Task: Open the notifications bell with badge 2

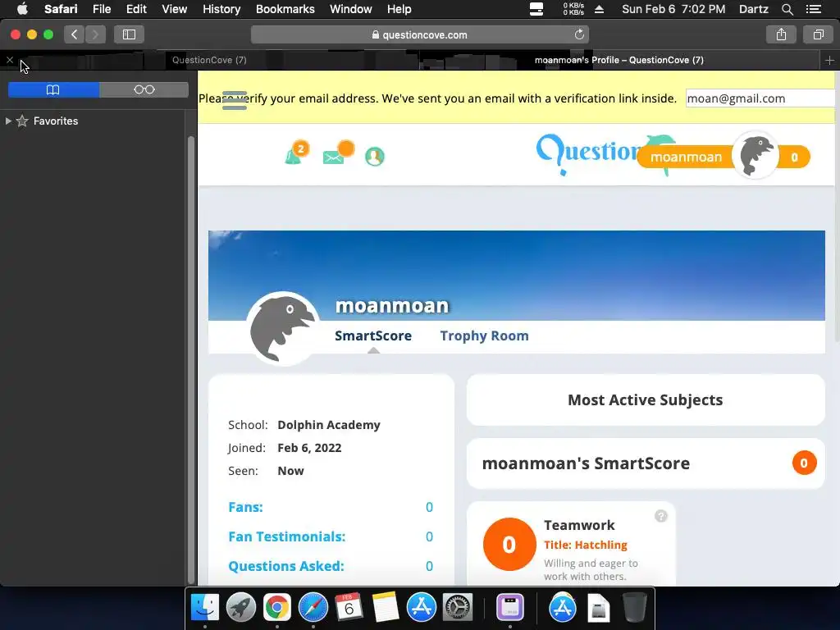Action: (x=296, y=153)
